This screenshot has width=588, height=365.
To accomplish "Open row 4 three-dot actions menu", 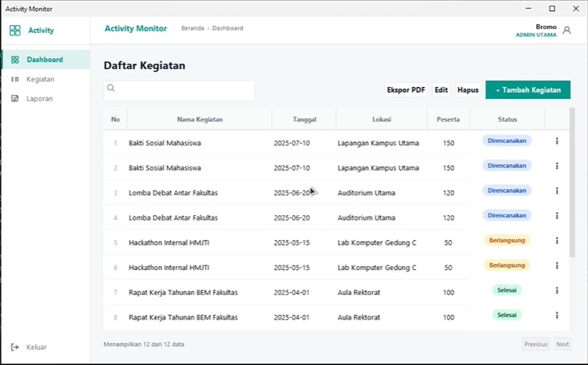I will click(557, 216).
